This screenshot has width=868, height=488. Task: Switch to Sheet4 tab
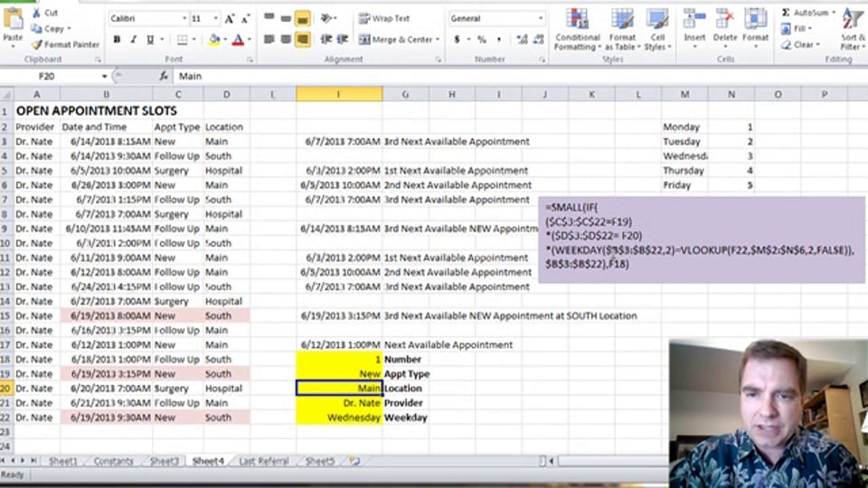click(x=208, y=461)
